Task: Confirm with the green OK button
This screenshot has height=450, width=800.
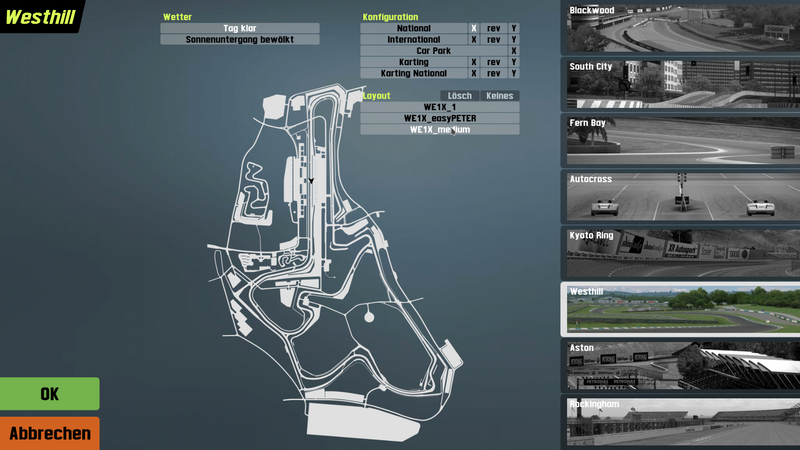Action: tap(49, 394)
